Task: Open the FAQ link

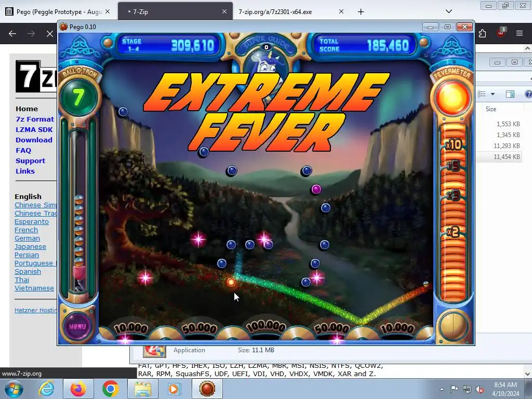Action: click(23, 150)
